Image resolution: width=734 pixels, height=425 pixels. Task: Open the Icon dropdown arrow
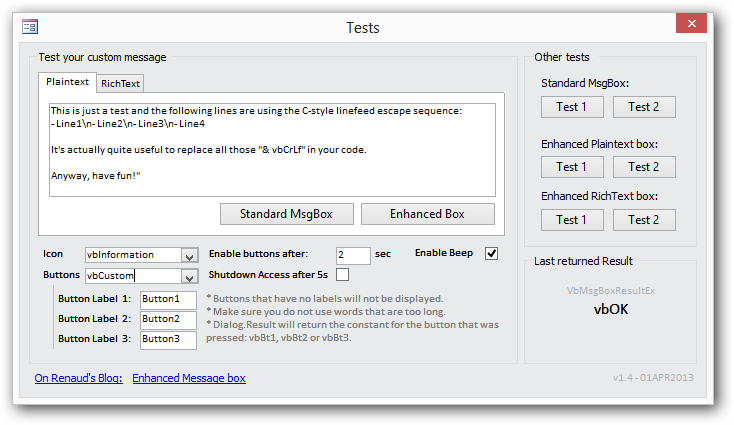click(189, 256)
